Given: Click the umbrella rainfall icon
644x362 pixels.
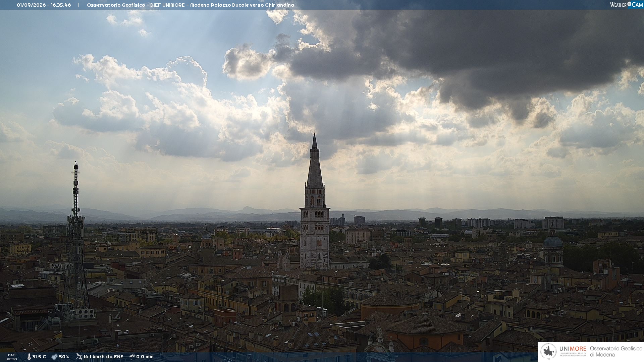Looking at the screenshot, I should tap(132, 357).
